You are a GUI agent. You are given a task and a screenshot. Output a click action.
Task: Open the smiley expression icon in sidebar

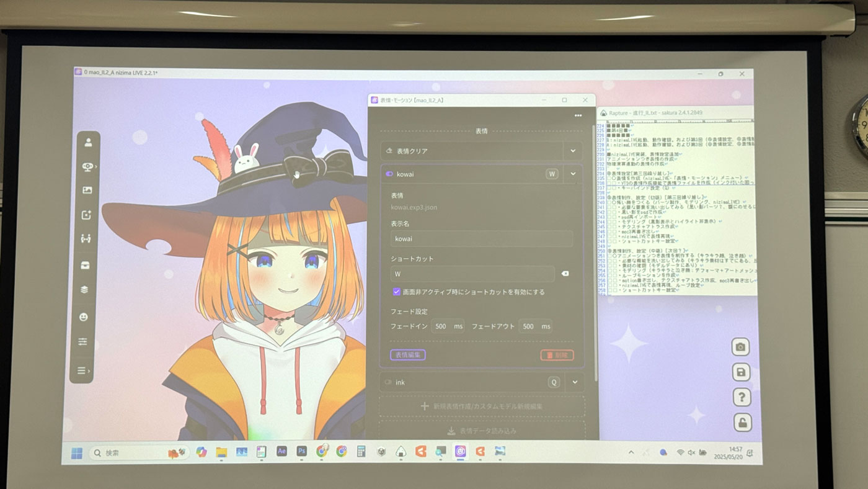click(83, 316)
